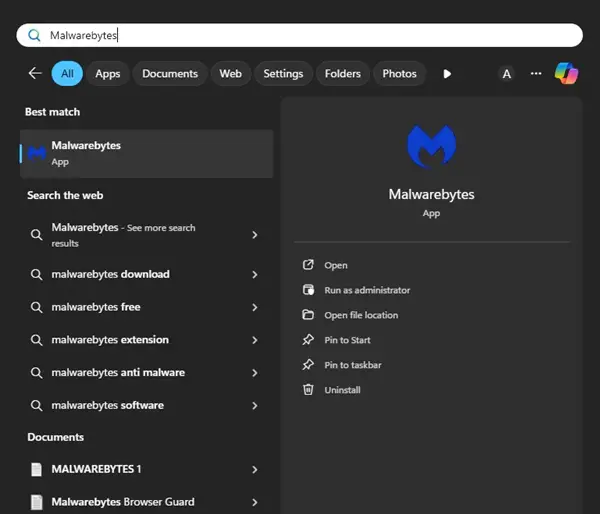Click the document icon for Malwarebytes Browser Guard
Screen dimensions: 600x514
tap(36, 502)
